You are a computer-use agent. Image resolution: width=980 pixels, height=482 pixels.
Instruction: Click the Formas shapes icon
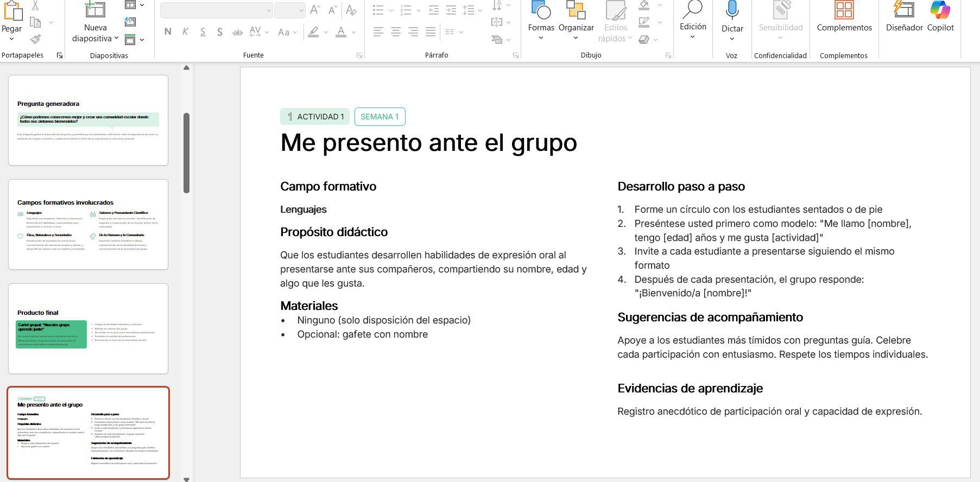(x=541, y=10)
